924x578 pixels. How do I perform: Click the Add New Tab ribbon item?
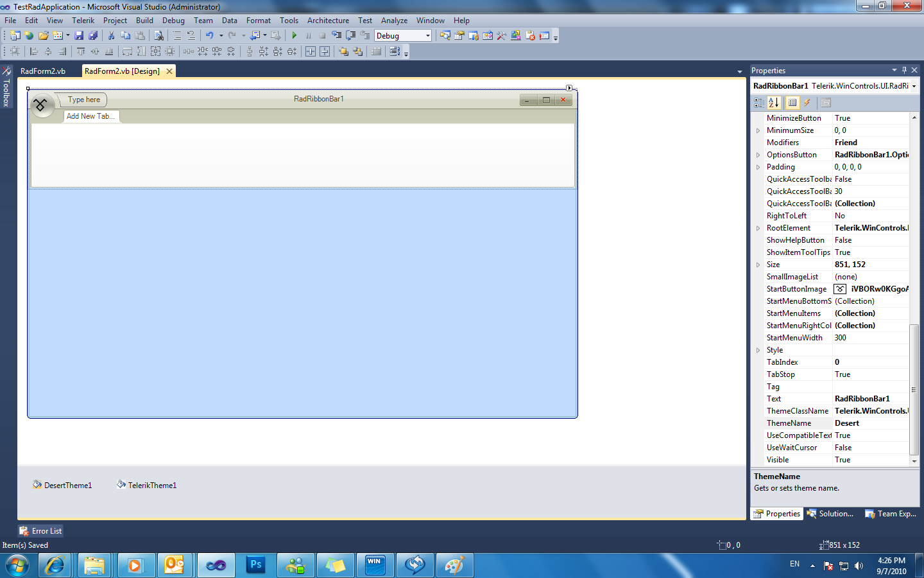click(x=90, y=116)
